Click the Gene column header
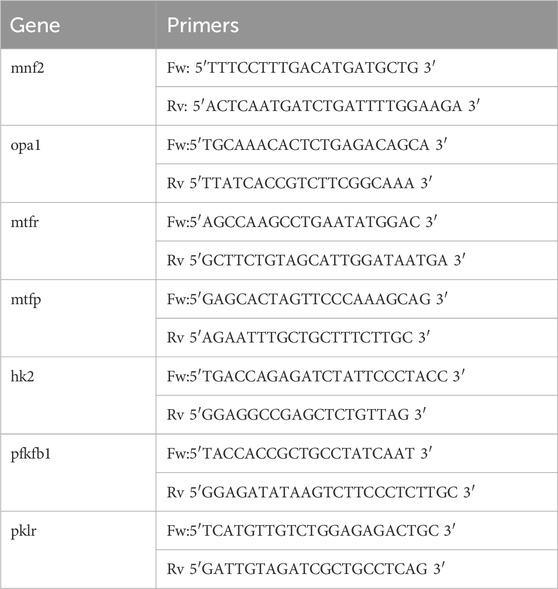Image resolution: width=558 pixels, height=589 pixels. point(78,25)
